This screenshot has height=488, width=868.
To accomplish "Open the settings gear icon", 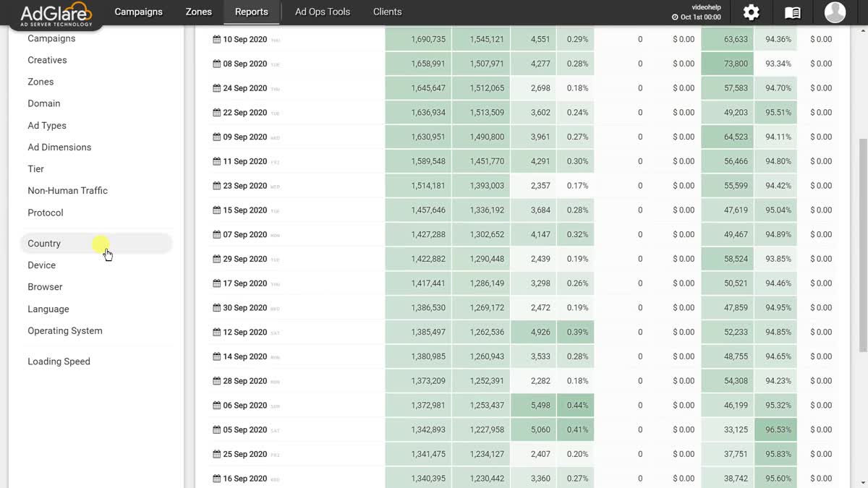I will click(x=752, y=12).
